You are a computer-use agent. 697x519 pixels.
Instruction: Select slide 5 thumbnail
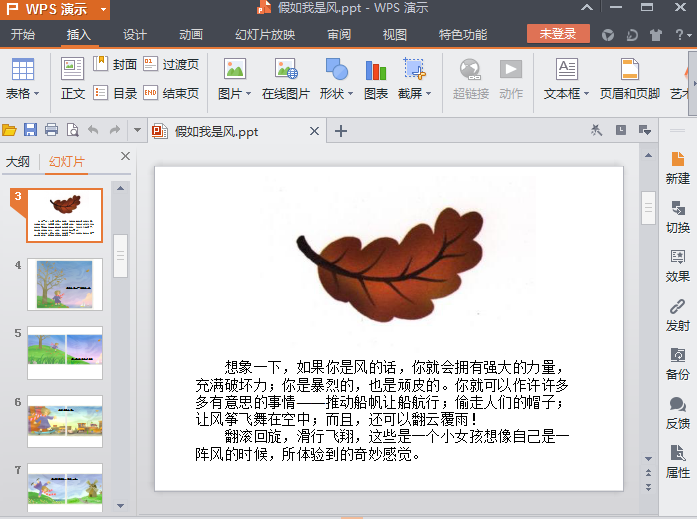click(x=64, y=351)
